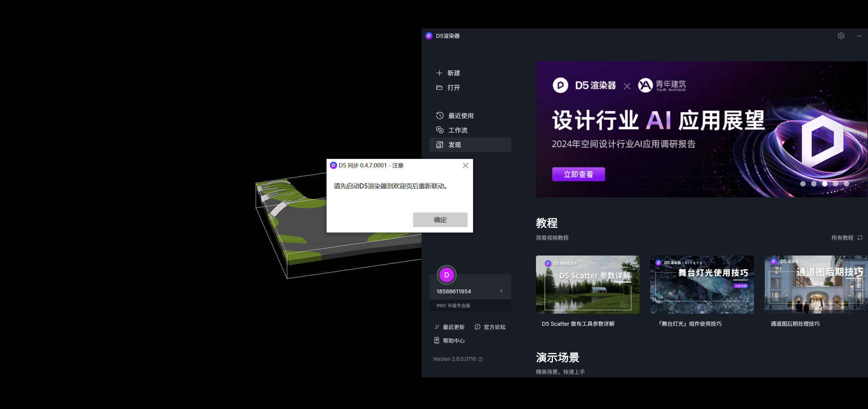Click the workflow icon beside 工作流
The width and height of the screenshot is (868, 409).
point(440,130)
